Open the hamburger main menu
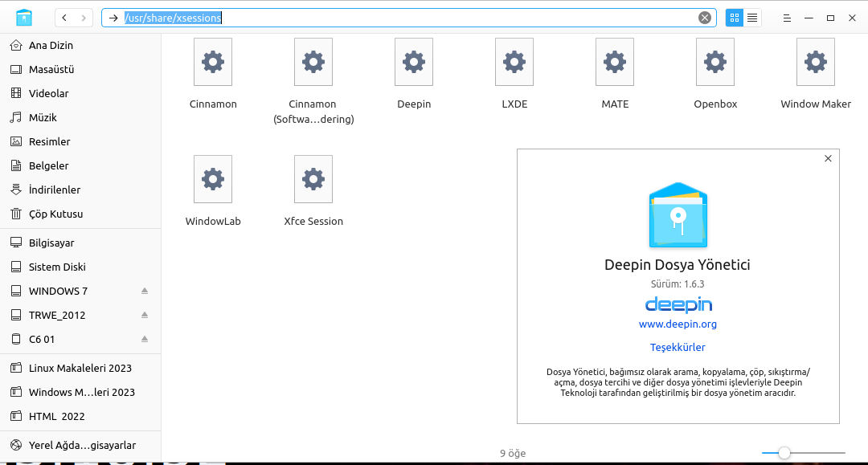This screenshot has width=868, height=465. point(787,18)
